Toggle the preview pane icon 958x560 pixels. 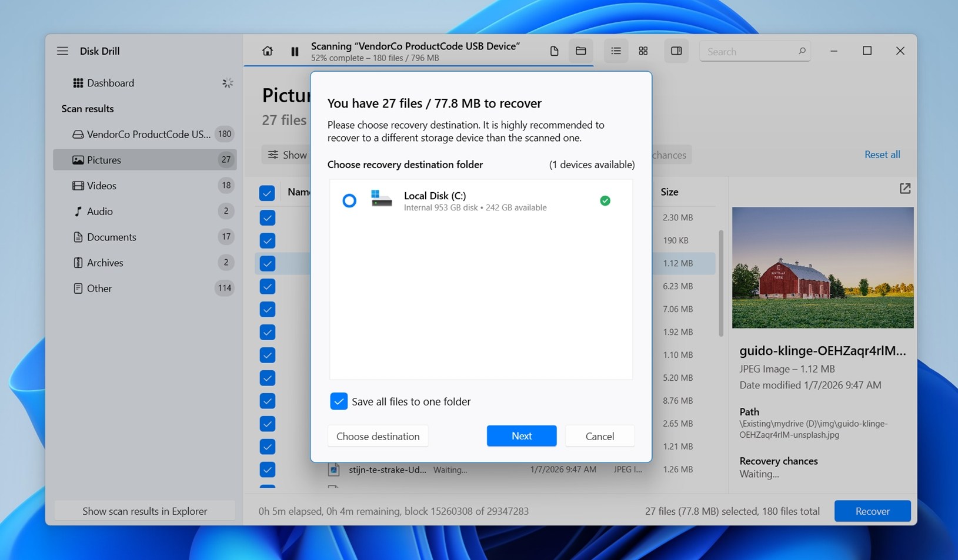(676, 51)
